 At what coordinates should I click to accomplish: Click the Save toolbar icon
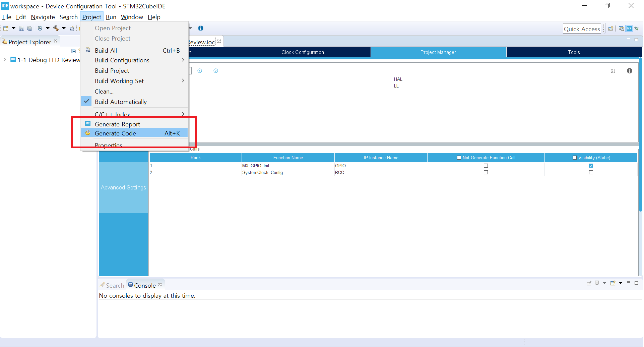[x=21, y=28]
